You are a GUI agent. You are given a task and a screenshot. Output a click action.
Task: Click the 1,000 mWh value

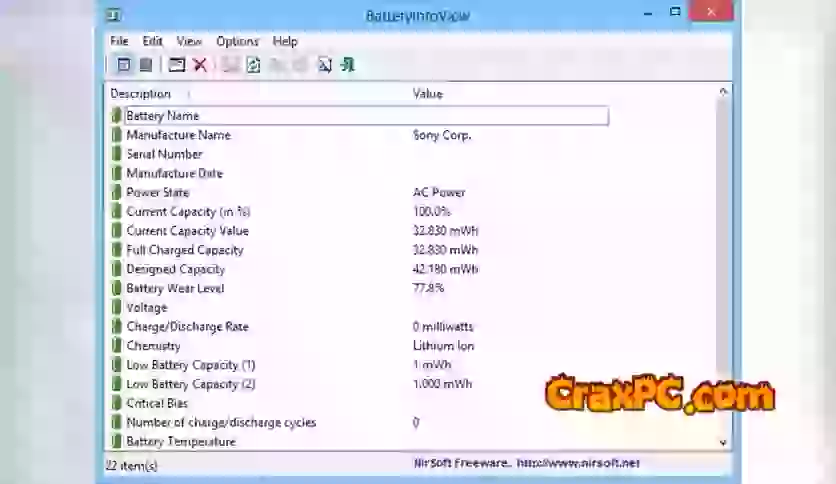click(x=442, y=384)
